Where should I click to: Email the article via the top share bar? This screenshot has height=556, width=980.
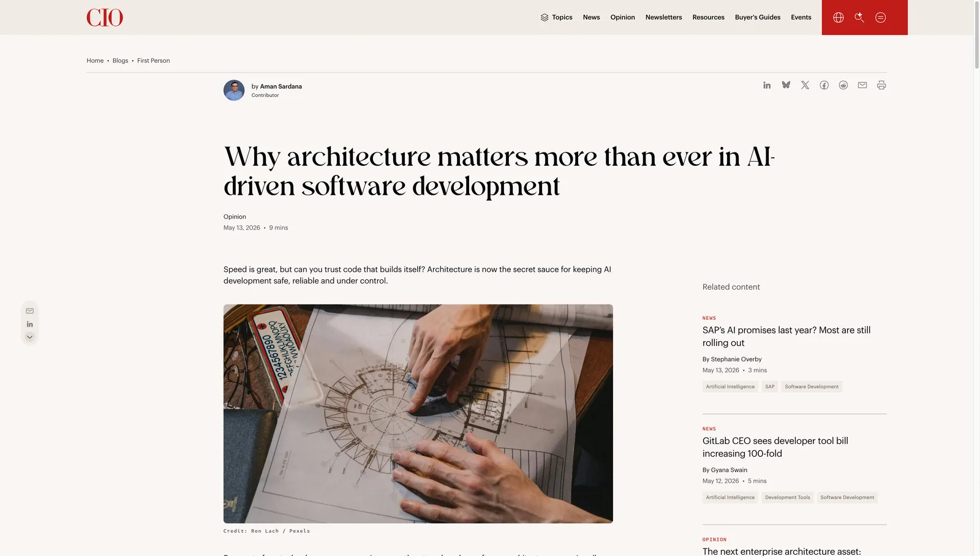[862, 85]
